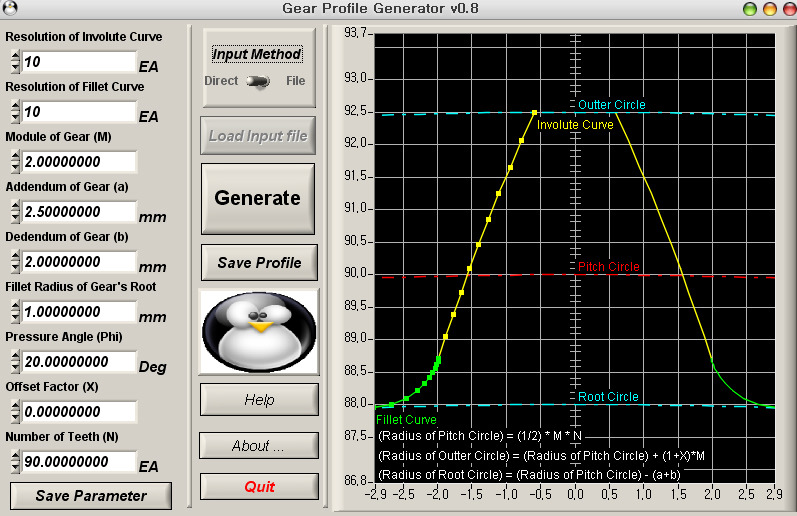Image resolution: width=797 pixels, height=516 pixels.
Task: Click the red Quit button
Action: [259, 487]
